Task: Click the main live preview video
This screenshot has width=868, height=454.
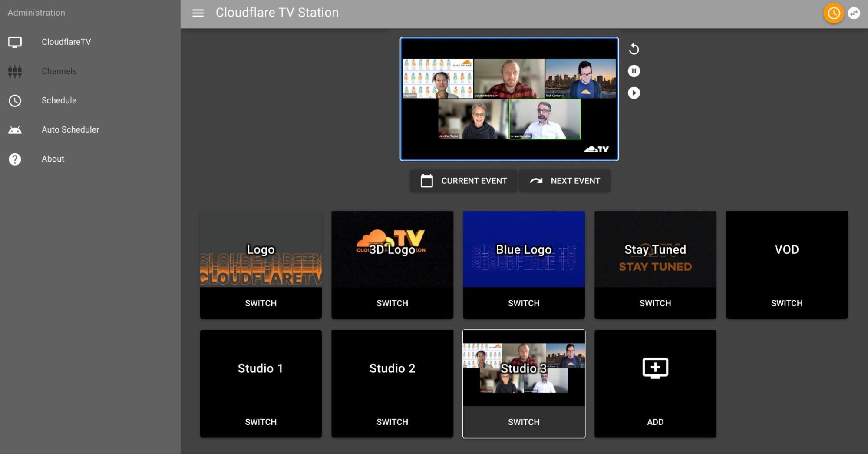Action: (509, 99)
